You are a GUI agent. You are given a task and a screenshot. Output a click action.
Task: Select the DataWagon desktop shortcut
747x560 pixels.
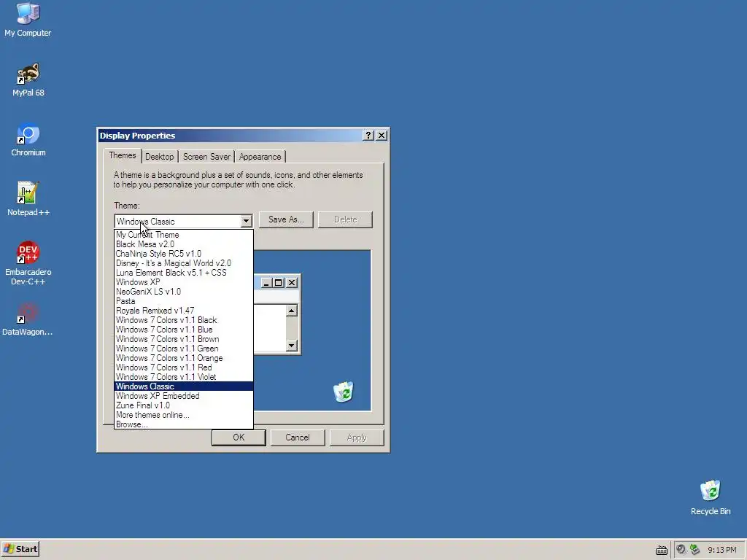point(28,319)
